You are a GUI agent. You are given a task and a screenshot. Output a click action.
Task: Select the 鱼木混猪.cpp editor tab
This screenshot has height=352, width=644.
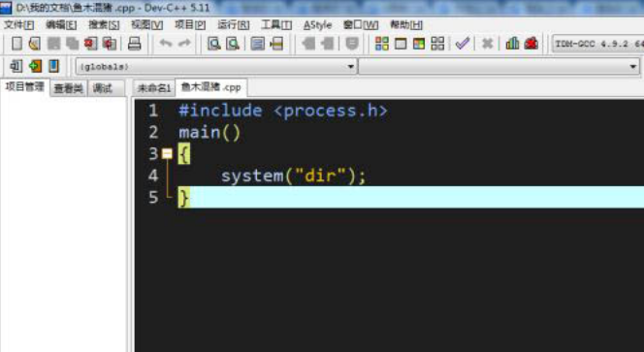click(x=211, y=87)
